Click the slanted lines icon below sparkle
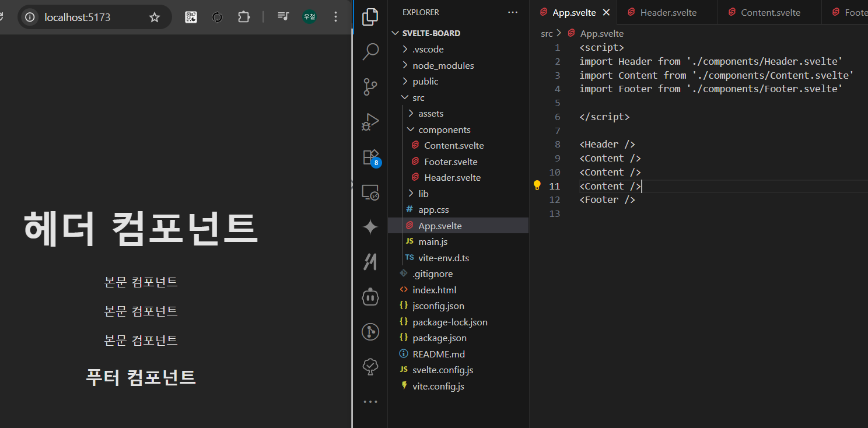868x428 pixels. [370, 262]
